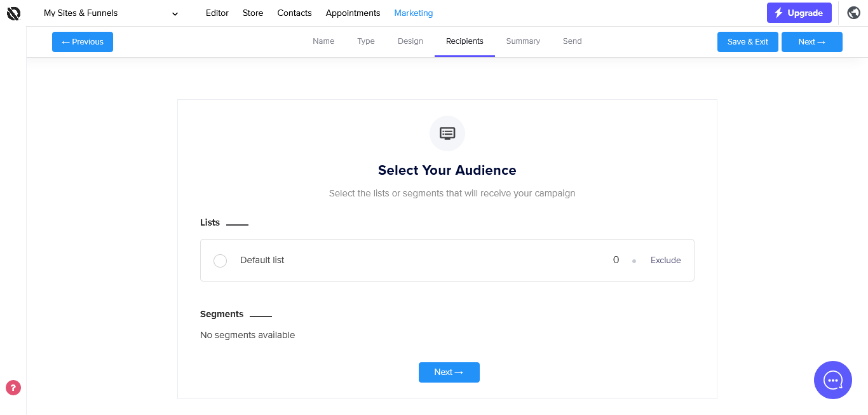Switch to the Design step tab
This screenshot has width=868, height=415.
coord(410,41)
